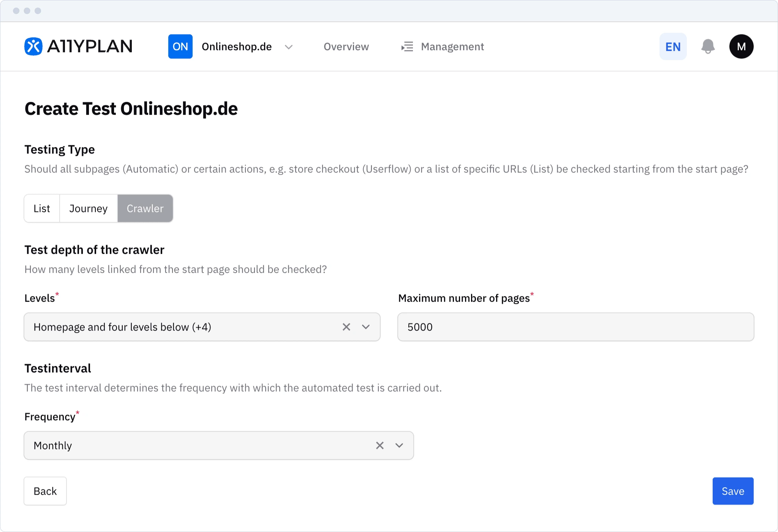
Task: Select the List testing type
Action: click(x=42, y=208)
